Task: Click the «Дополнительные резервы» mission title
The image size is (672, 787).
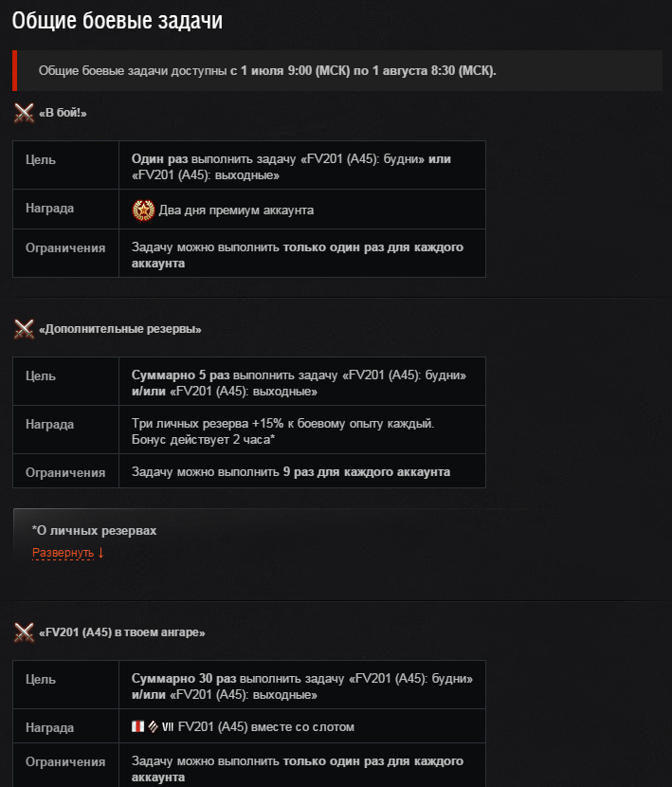Action: [x=120, y=329]
